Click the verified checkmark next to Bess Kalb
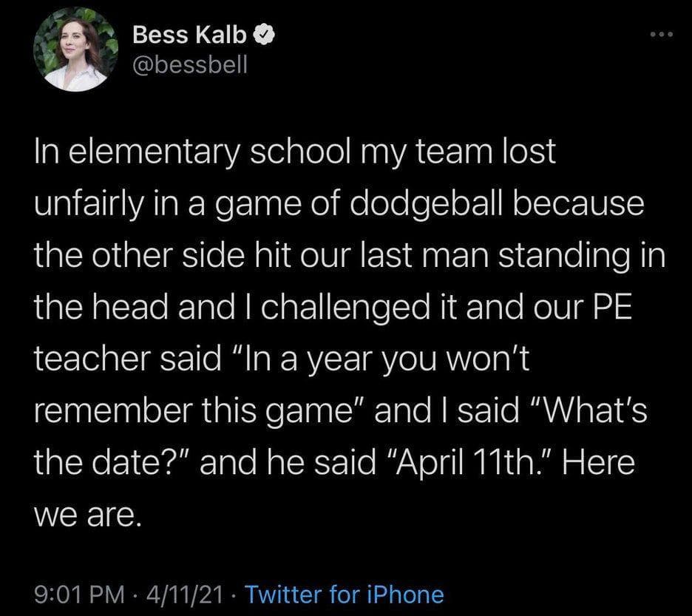The height and width of the screenshot is (616, 692). tap(265, 33)
